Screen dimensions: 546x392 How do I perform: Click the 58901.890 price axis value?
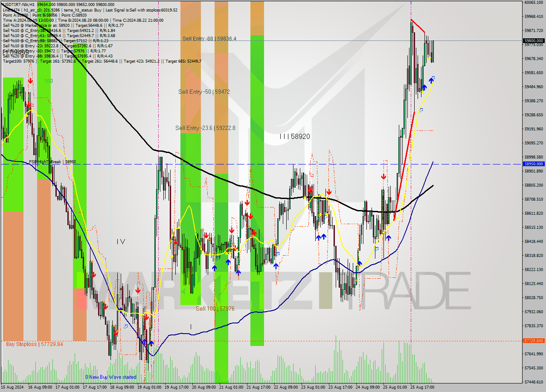(534, 171)
